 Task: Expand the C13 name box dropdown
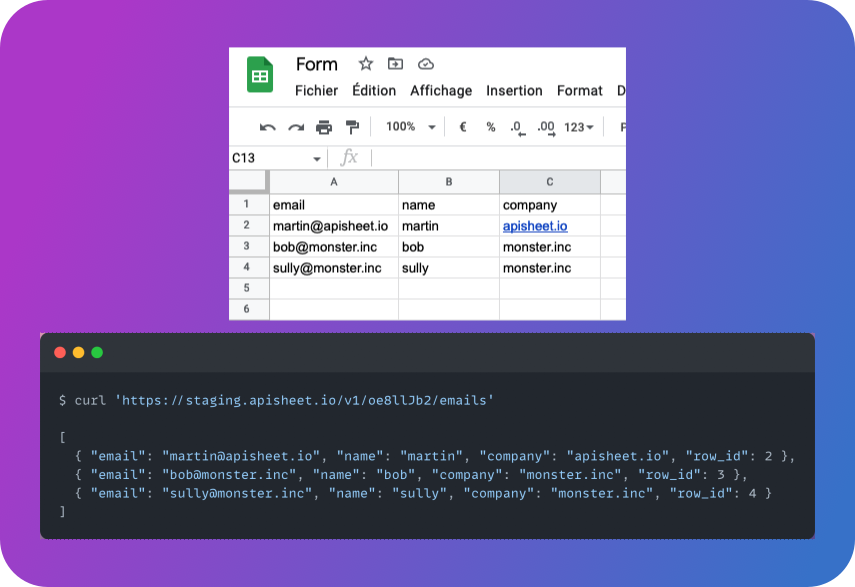point(316,159)
